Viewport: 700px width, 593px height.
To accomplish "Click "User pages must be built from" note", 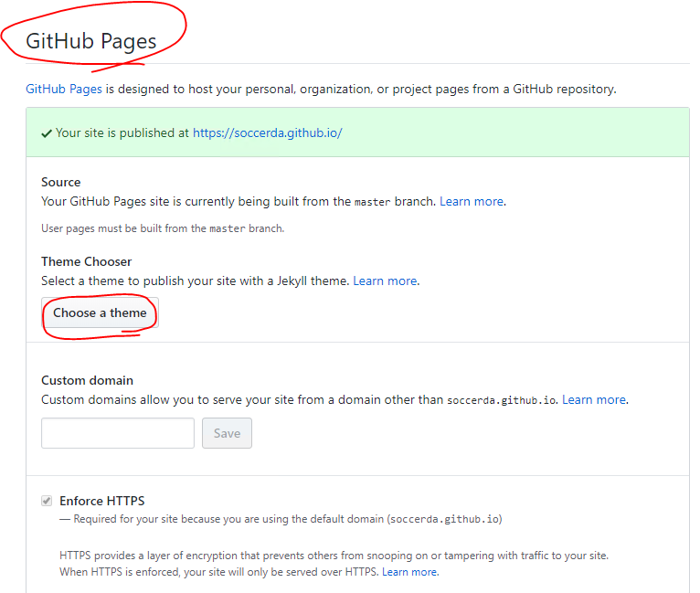I will 163,228.
